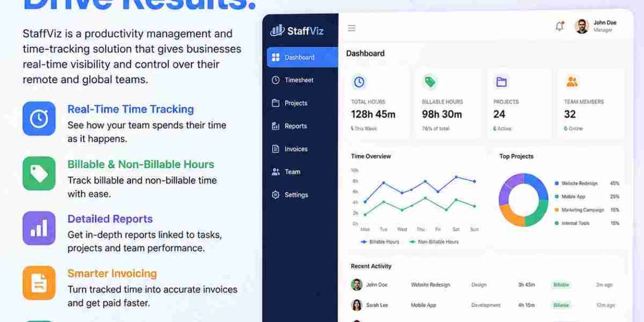The image size is (644, 322).
Task: Click the Team people icon in sidebar
Action: click(276, 172)
